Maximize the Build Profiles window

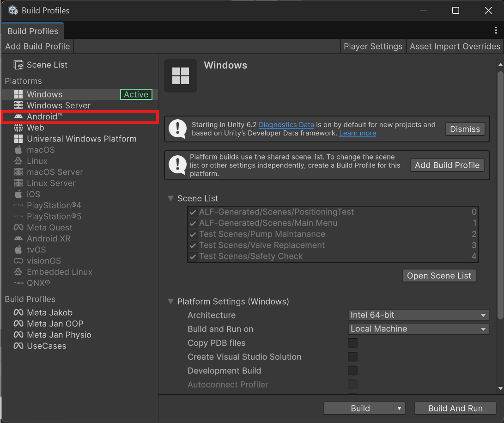455,11
